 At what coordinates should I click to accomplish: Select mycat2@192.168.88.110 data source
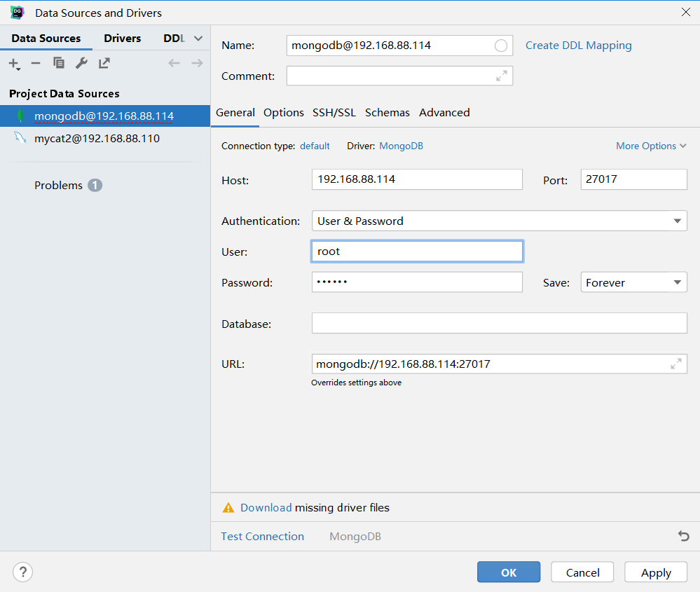coord(105,139)
